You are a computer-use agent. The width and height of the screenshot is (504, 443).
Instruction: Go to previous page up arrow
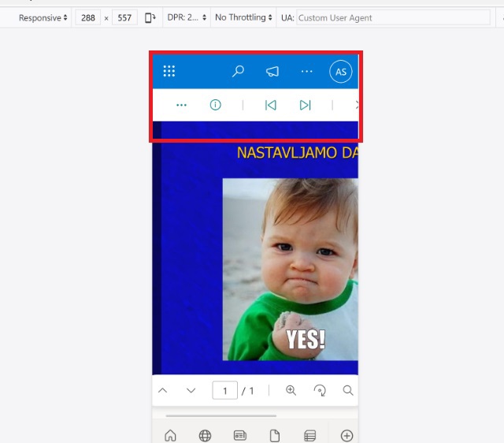[163, 390]
